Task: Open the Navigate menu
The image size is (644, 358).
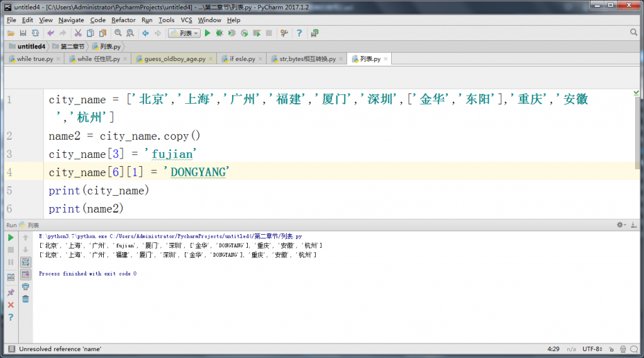Action: (71, 20)
